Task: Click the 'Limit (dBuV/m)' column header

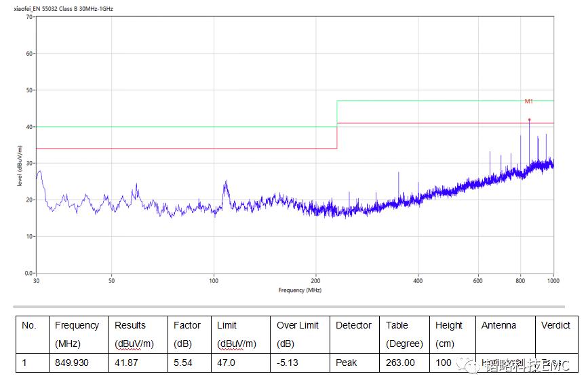Action: [240, 335]
